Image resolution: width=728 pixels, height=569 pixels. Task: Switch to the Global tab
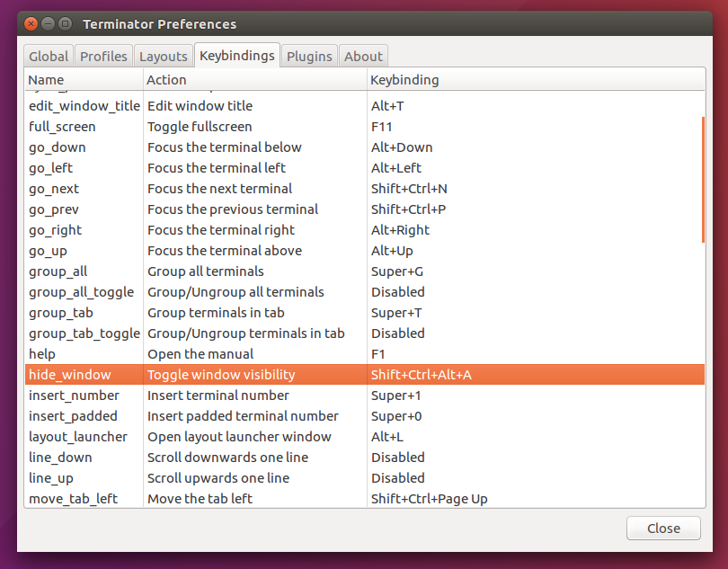49,57
